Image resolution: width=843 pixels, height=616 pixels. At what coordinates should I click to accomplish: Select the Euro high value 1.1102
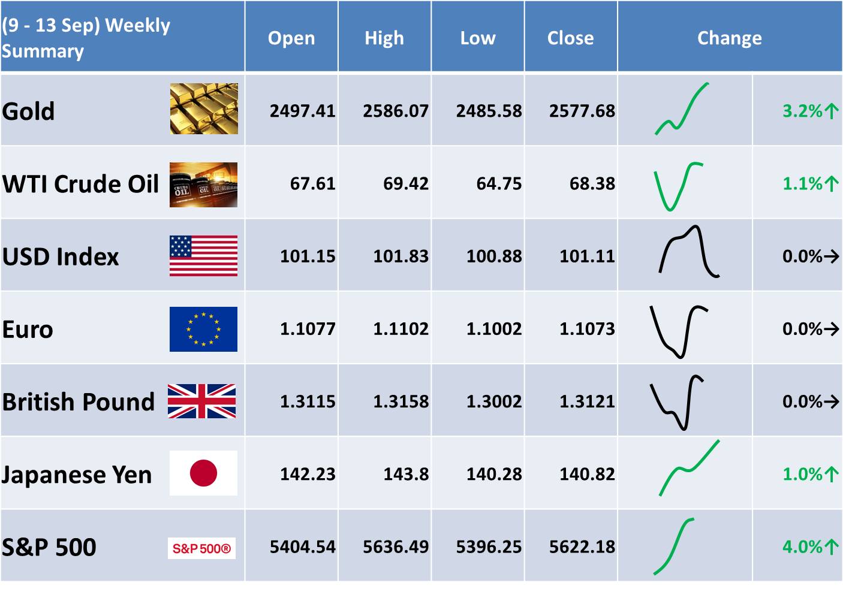401,328
